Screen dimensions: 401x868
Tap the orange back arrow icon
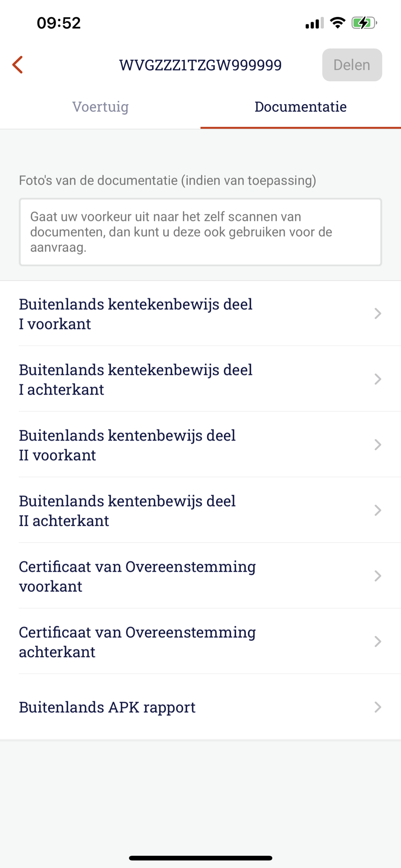[18, 65]
